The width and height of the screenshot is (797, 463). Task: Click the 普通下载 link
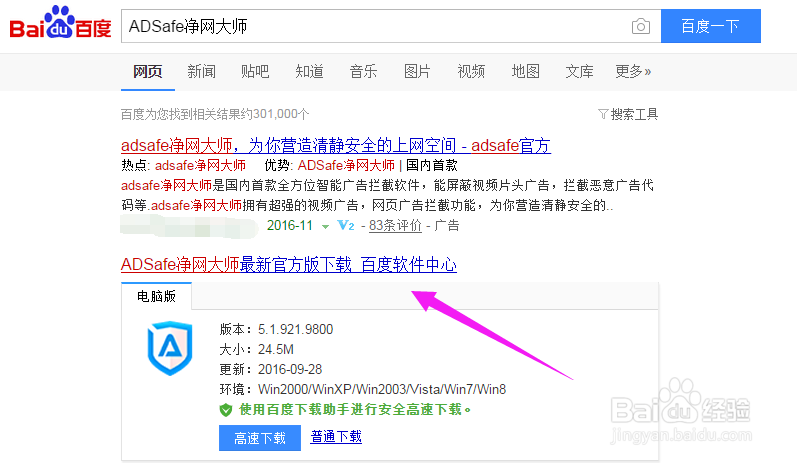click(336, 437)
